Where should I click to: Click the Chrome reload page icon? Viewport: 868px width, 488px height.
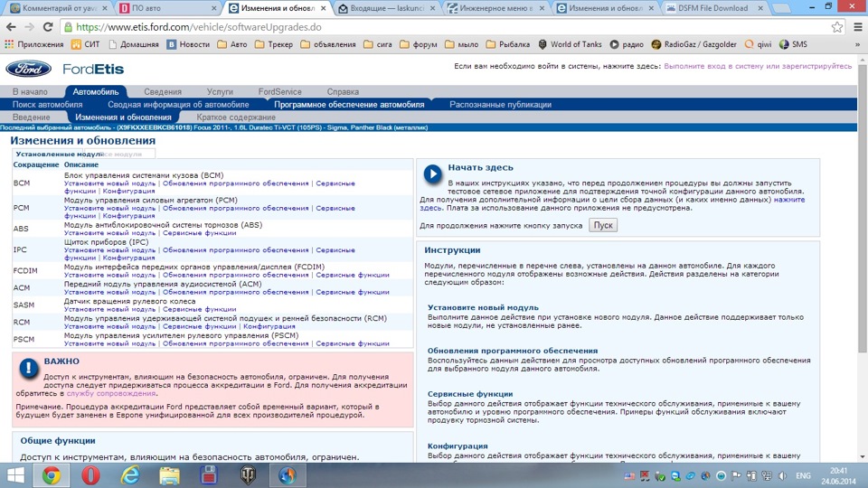46,27
